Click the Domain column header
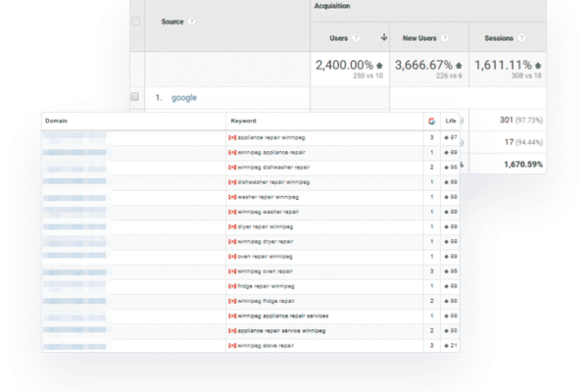The height and width of the screenshot is (392, 588). click(x=57, y=122)
